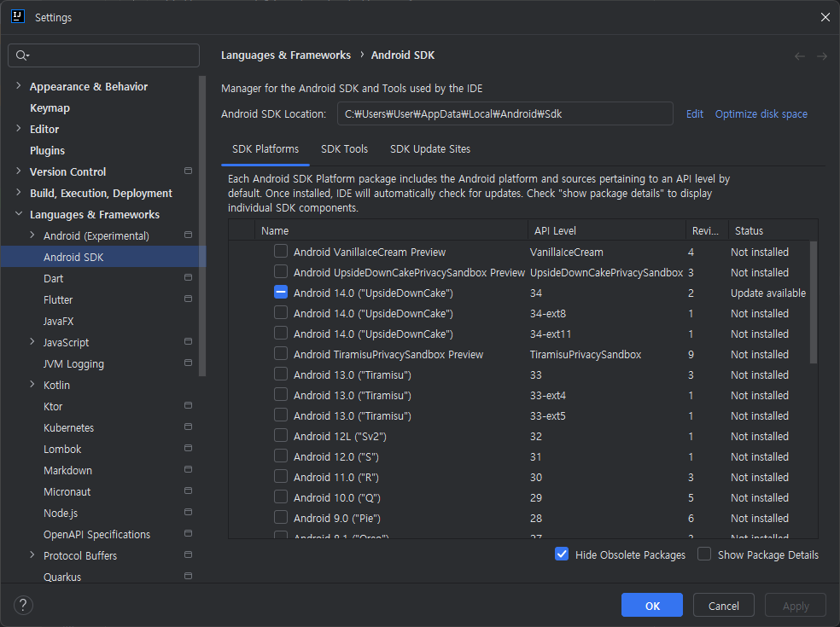Click project-level icon beside Micronaut
Screen dimensions: 840x627
pos(188,491)
